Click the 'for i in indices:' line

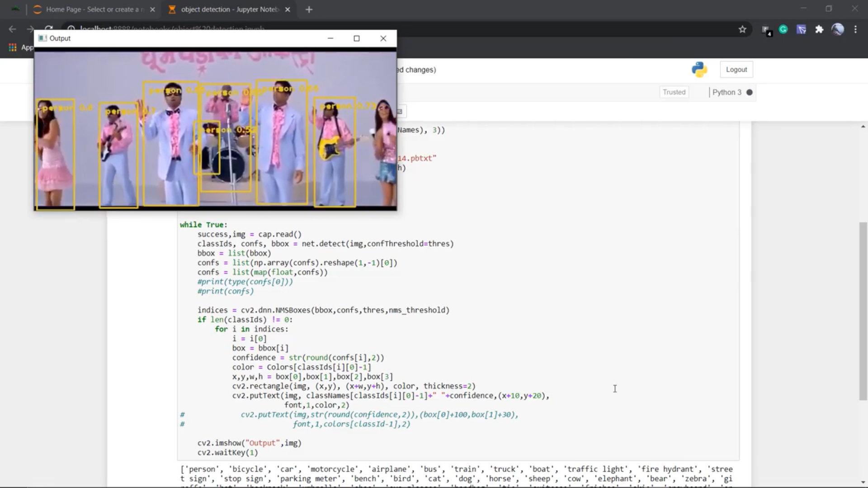point(251,329)
